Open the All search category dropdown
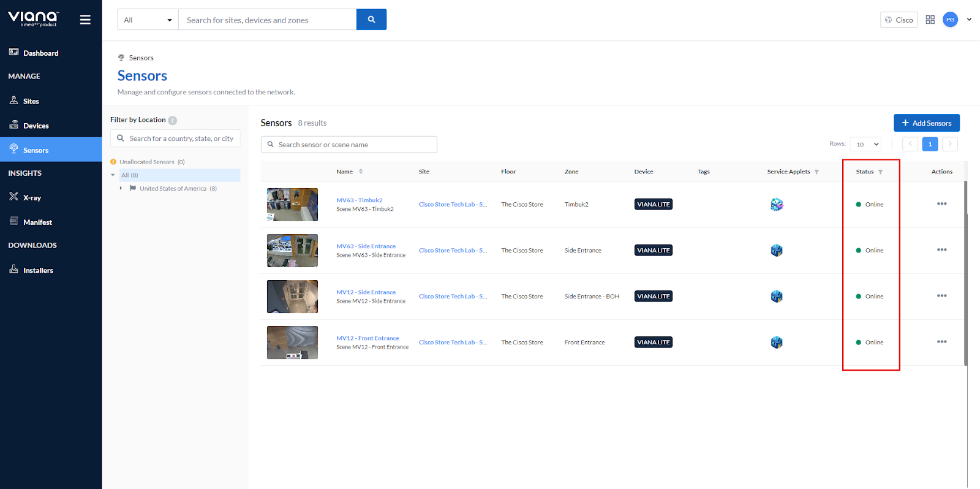This screenshot has height=489, width=980. point(148,20)
